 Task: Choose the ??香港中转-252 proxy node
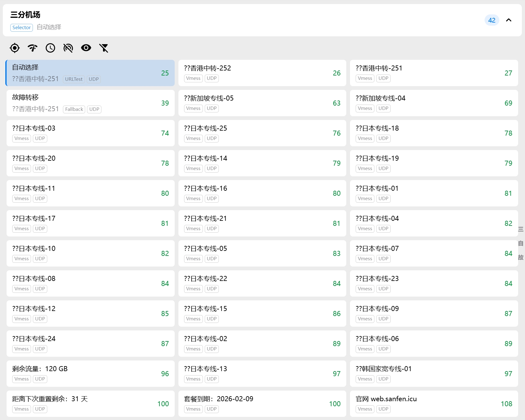point(262,73)
